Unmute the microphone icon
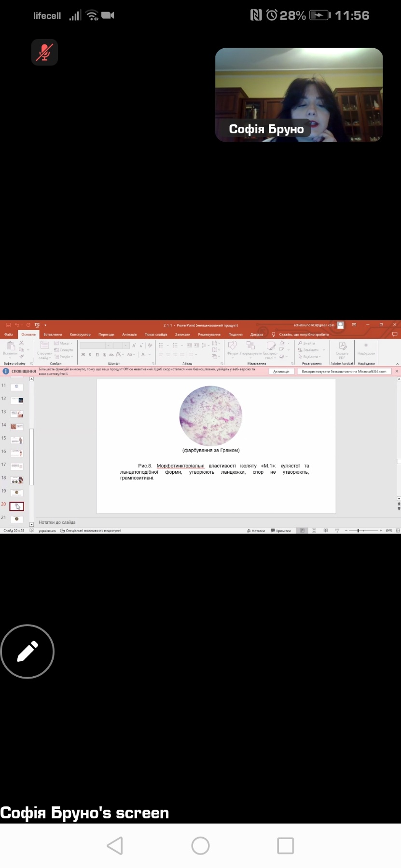This screenshot has height=868, width=401. (44, 52)
